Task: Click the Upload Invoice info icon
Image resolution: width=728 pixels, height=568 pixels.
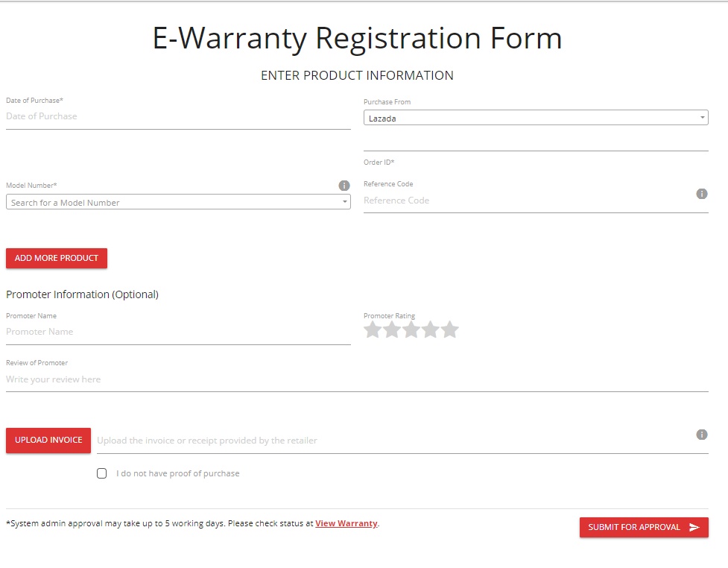Action: tap(701, 435)
